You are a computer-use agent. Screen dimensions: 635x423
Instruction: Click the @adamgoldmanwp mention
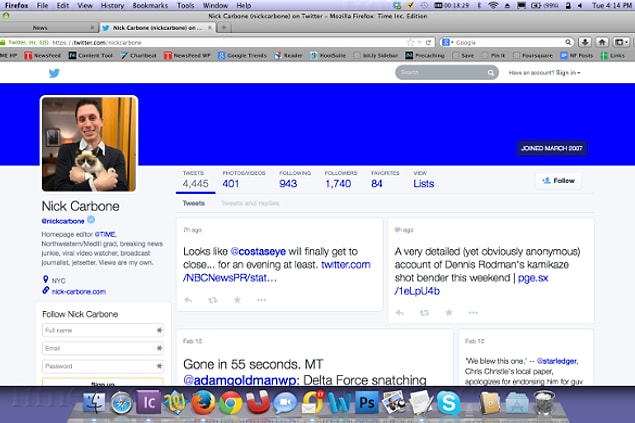(241, 380)
